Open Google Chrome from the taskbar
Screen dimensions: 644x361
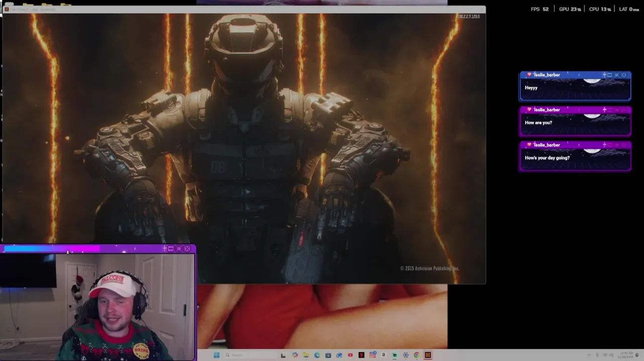point(417,355)
